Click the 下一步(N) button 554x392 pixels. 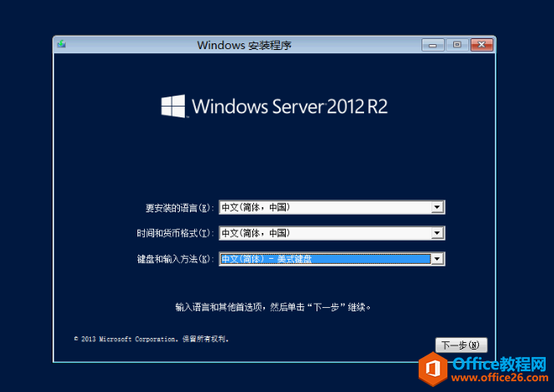(x=461, y=345)
